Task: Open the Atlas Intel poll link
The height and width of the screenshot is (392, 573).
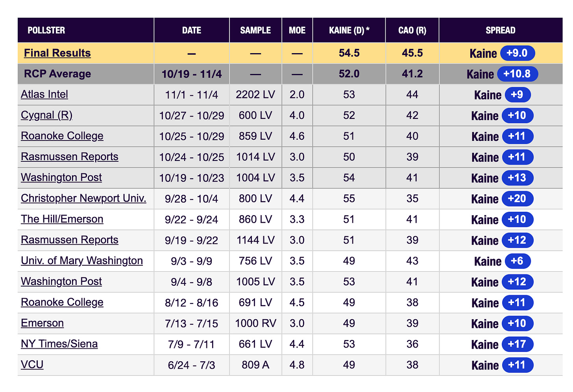Action: tap(44, 94)
